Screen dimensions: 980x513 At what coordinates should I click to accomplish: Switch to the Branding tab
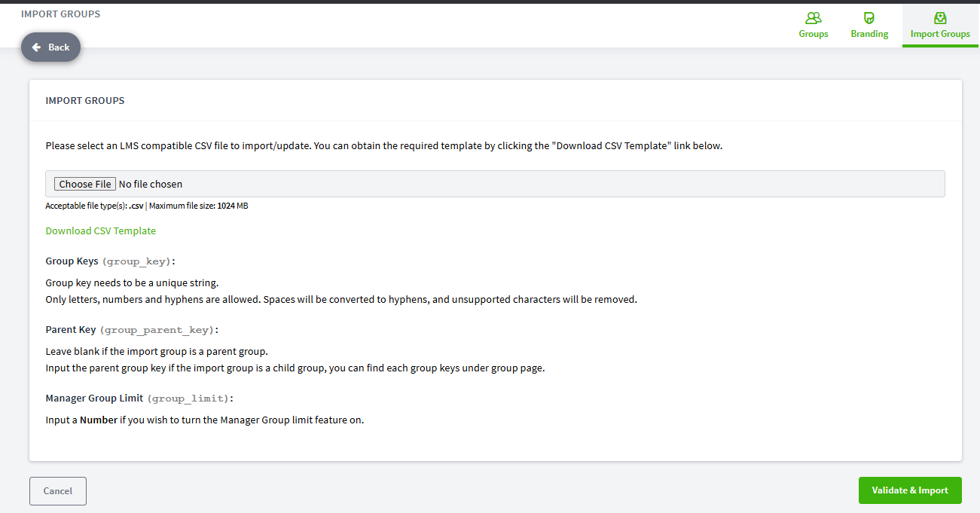(869, 26)
